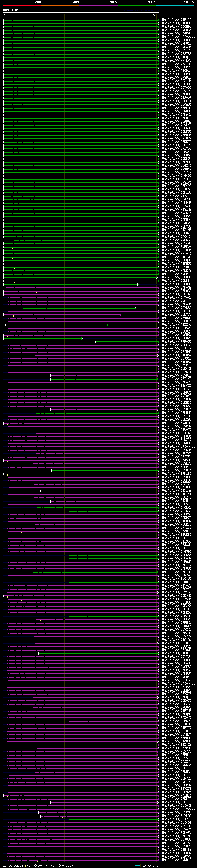Click the purple arrowhead ending the C5LS72 alignment
197x868 pixels.
click(121, 315)
